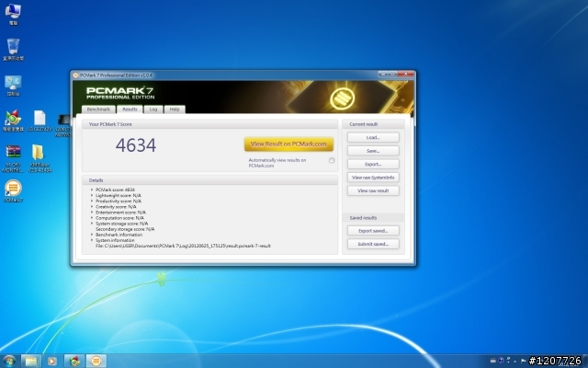Launch Windows Media Player from the taskbar
The width and height of the screenshot is (588, 368).
pyautogui.click(x=52, y=362)
